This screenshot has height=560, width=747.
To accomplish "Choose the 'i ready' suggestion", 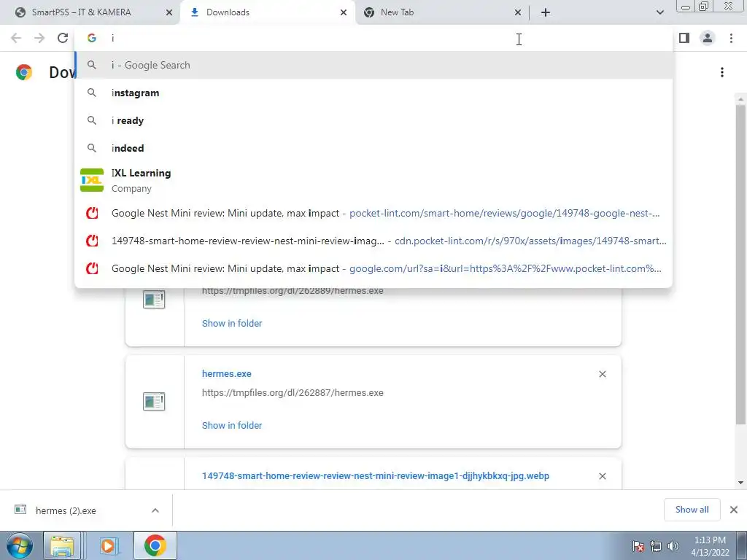I will [374, 120].
